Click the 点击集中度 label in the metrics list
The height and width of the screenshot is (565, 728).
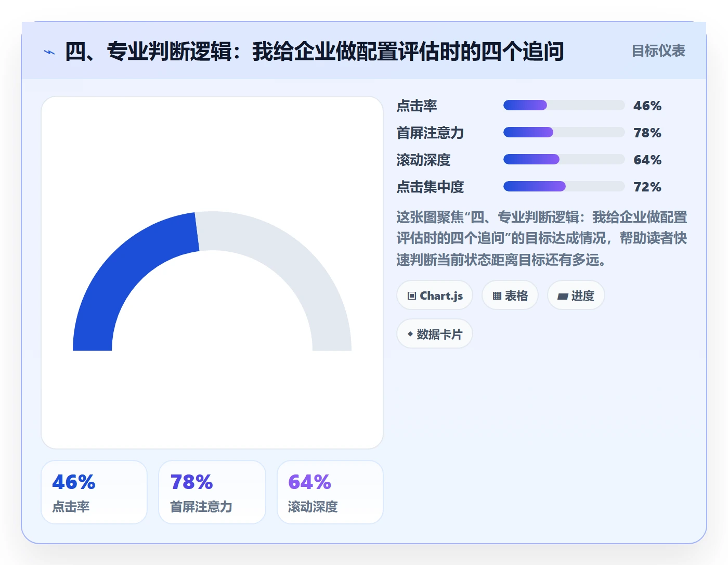pyautogui.click(x=430, y=187)
